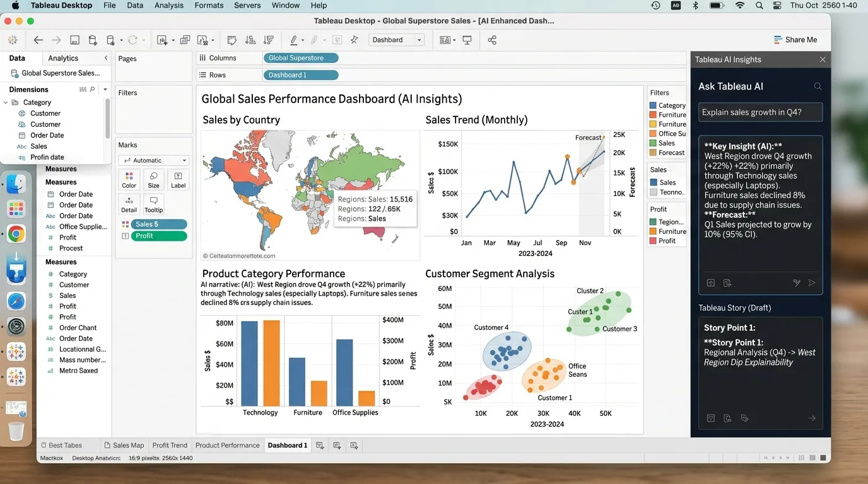The height and width of the screenshot is (484, 868).
Task: Open dropdown arrow next to clear sheet icon
Action: click(x=213, y=40)
